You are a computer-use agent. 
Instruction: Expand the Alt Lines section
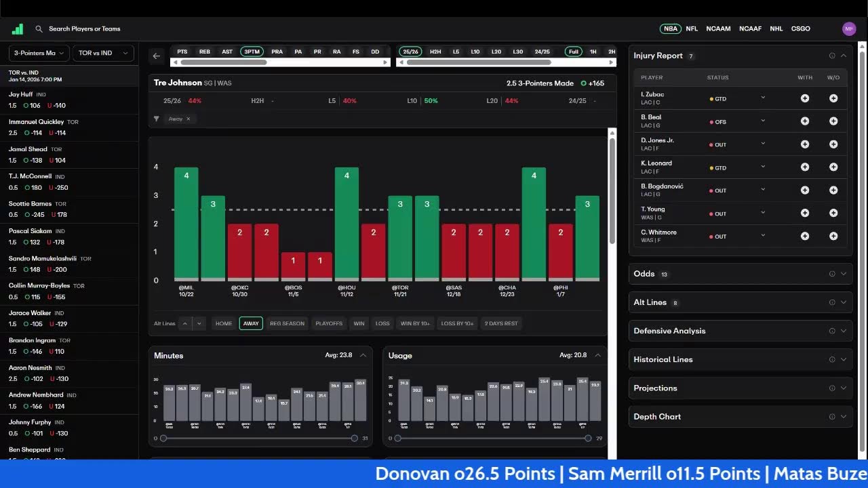844,302
